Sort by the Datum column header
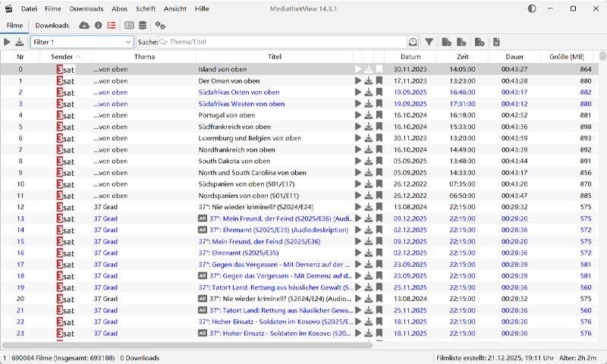Viewport: 607px width, 364px height. (x=410, y=56)
